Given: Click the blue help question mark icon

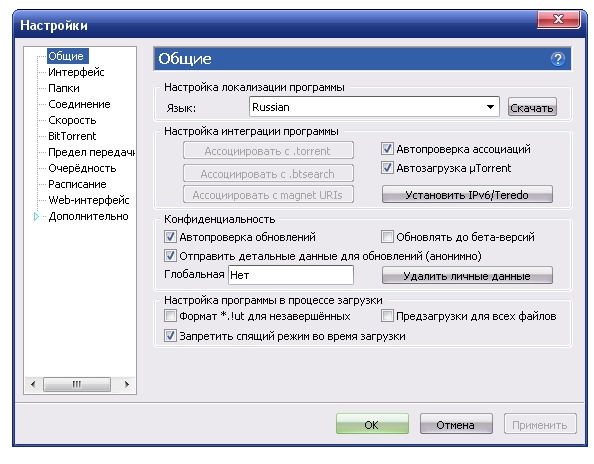Looking at the screenshot, I should pyautogui.click(x=558, y=59).
